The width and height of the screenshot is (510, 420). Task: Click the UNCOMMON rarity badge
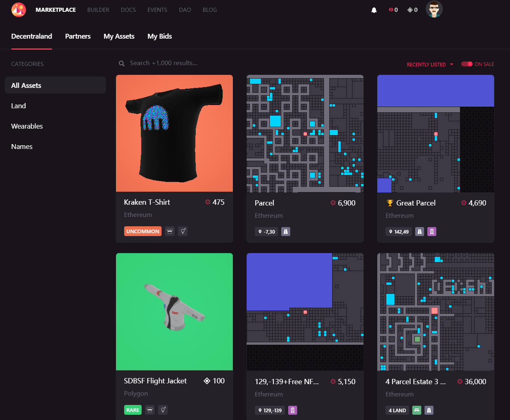coord(143,231)
